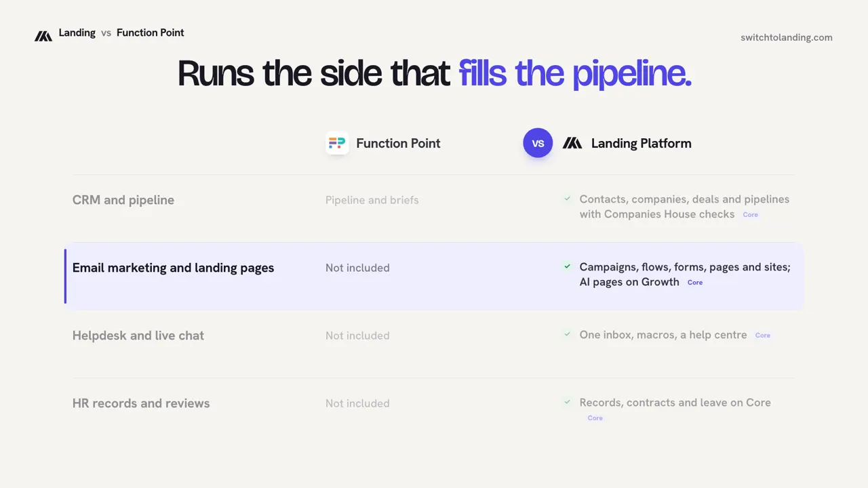This screenshot has width=868, height=488.
Task: Click the Core tag after AI pages on Growth
Action: tap(695, 283)
